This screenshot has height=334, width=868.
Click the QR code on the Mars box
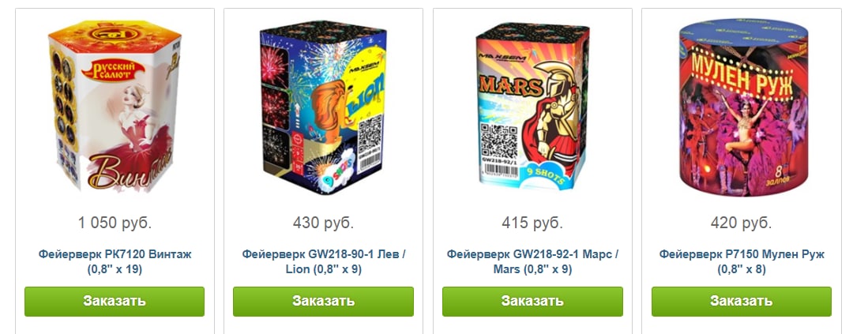tap(499, 140)
